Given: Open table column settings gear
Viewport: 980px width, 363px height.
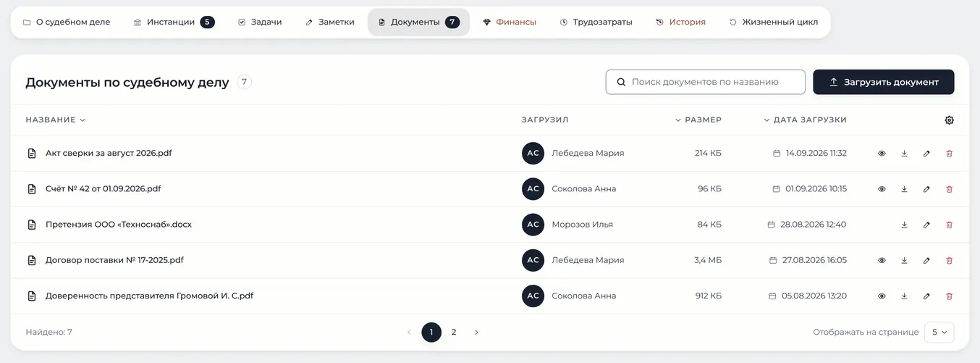Looking at the screenshot, I should [x=950, y=120].
